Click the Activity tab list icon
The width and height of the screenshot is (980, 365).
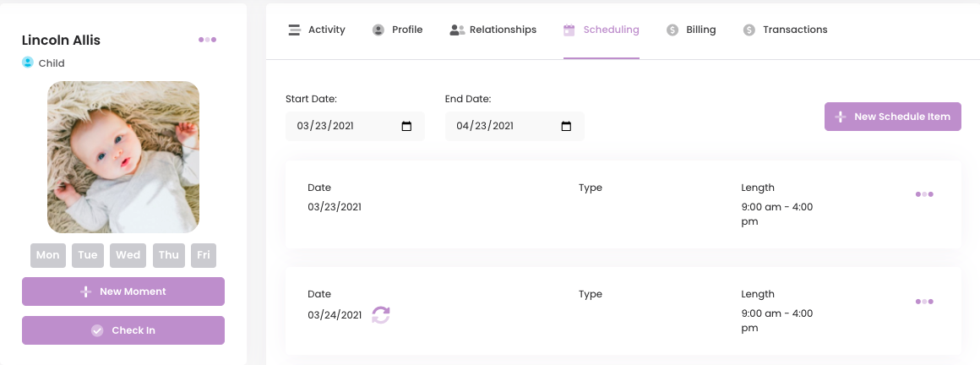click(x=294, y=30)
